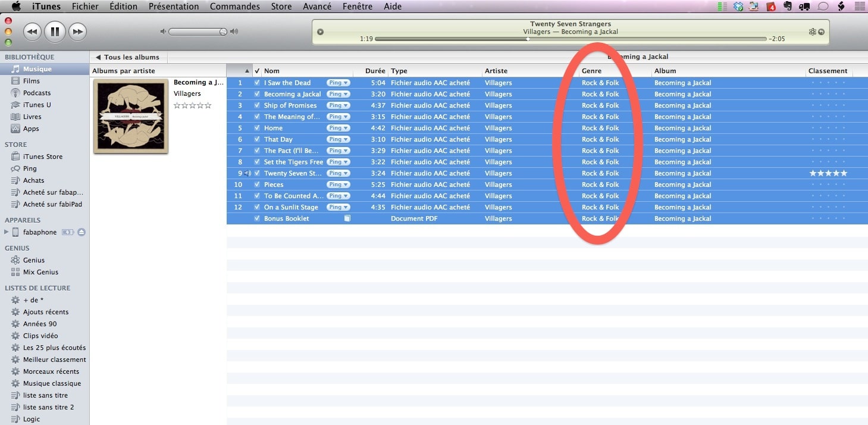Open the Fichier menu
The image size is (868, 425).
click(85, 7)
